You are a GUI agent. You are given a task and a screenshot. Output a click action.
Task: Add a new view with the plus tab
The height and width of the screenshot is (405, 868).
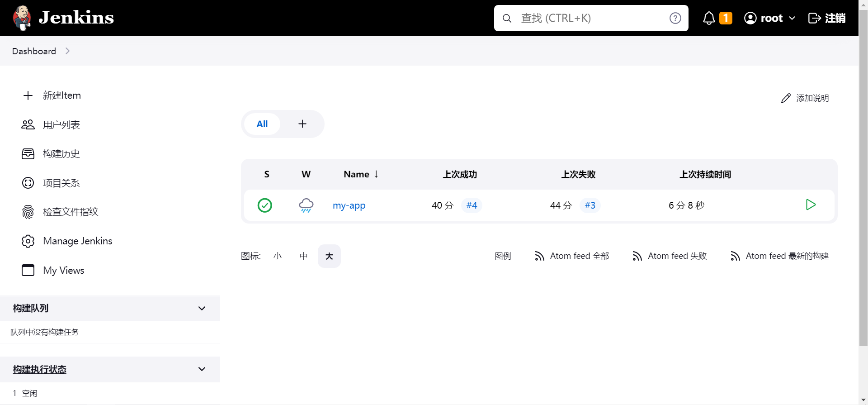pyautogui.click(x=302, y=124)
